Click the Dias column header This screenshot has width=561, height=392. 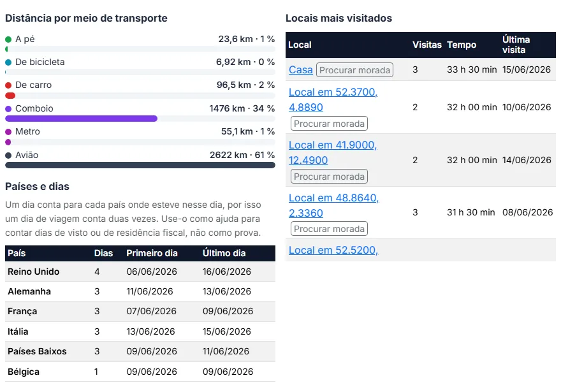tap(103, 253)
